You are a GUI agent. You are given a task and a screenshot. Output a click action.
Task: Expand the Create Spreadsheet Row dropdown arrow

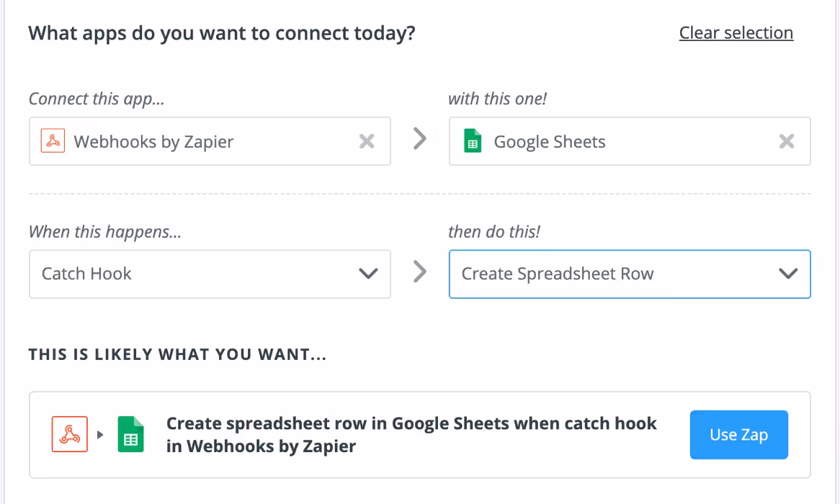click(788, 274)
